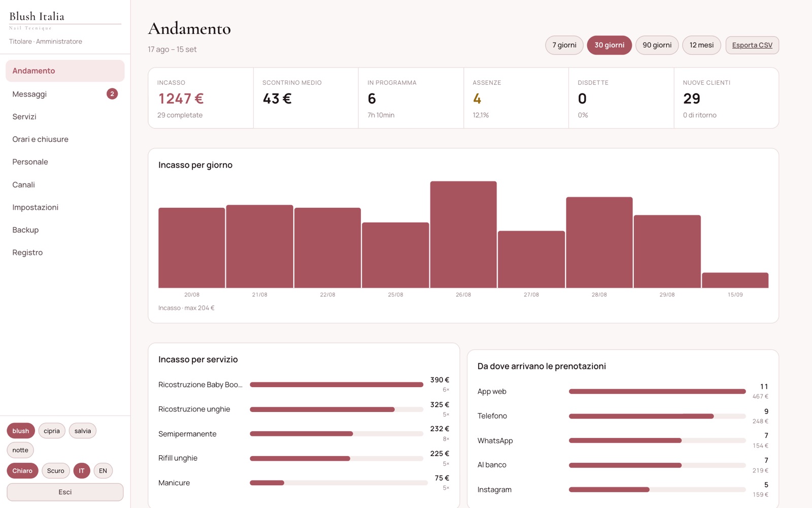
Task: Click the 28/08 revenue bar
Action: (599, 242)
